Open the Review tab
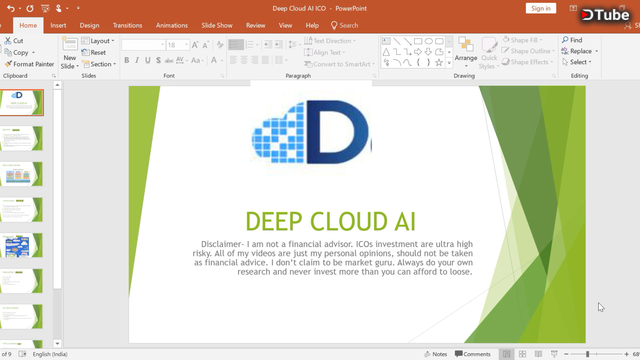This screenshot has width=640, height=360. point(256,25)
